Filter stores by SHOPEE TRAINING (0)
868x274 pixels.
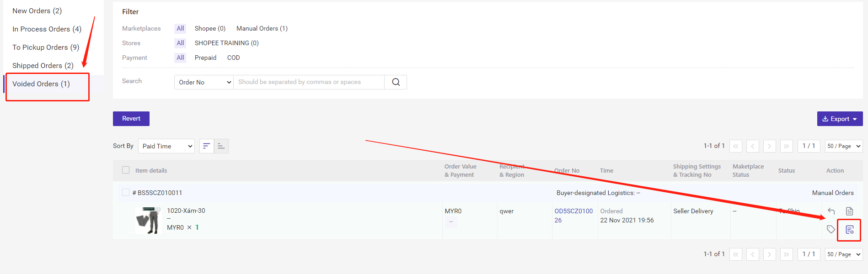(226, 43)
